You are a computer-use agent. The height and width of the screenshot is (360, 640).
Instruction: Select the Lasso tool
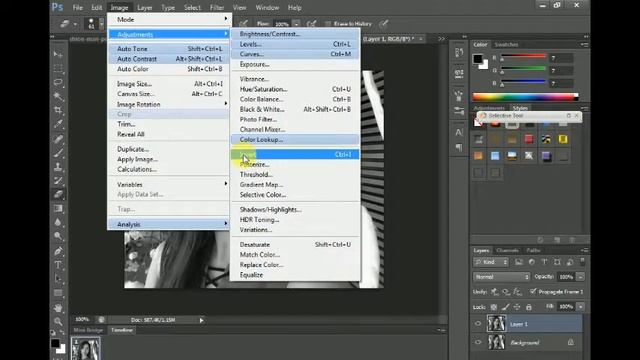click(58, 82)
